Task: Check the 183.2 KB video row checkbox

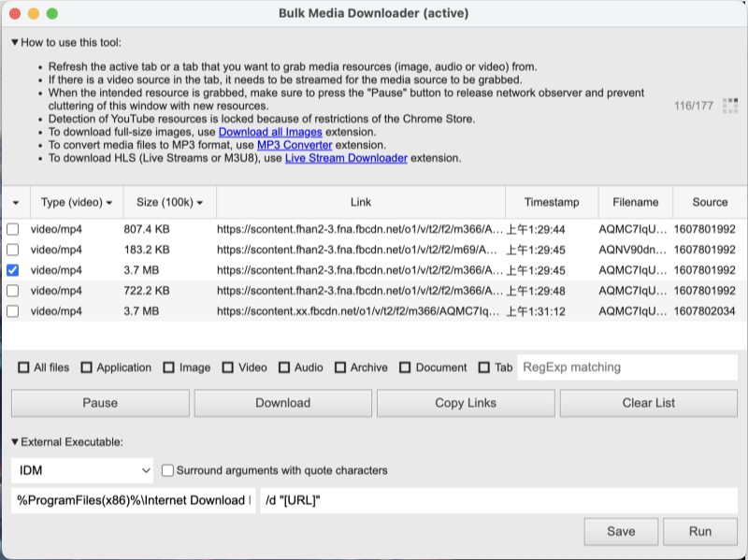Action: tap(13, 250)
